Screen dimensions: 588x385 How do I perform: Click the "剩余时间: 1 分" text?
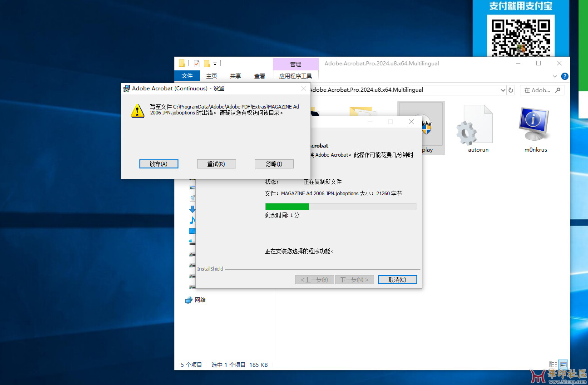(282, 215)
